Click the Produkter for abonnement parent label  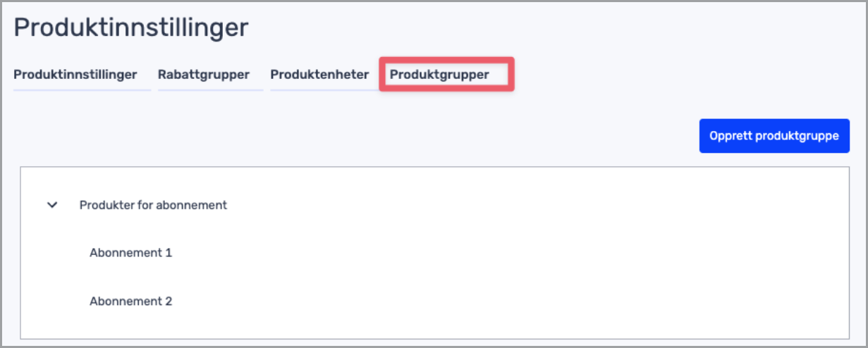(153, 206)
